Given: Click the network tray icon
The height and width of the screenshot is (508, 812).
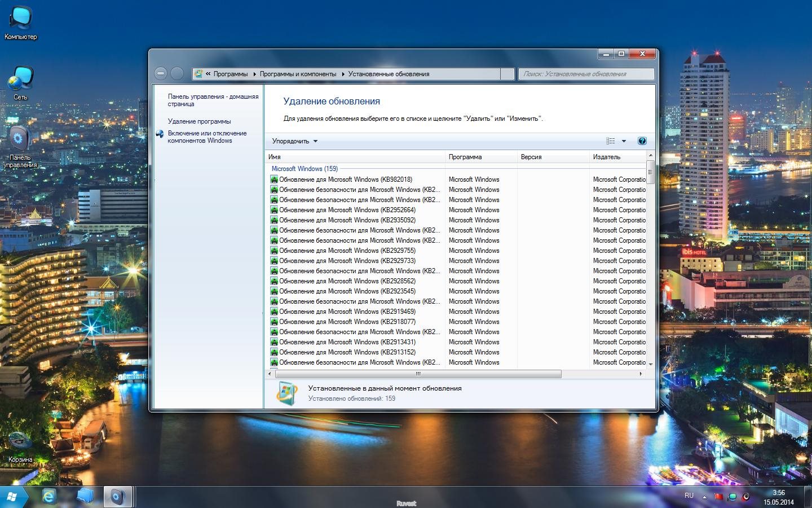Looking at the screenshot, I should click(732, 497).
